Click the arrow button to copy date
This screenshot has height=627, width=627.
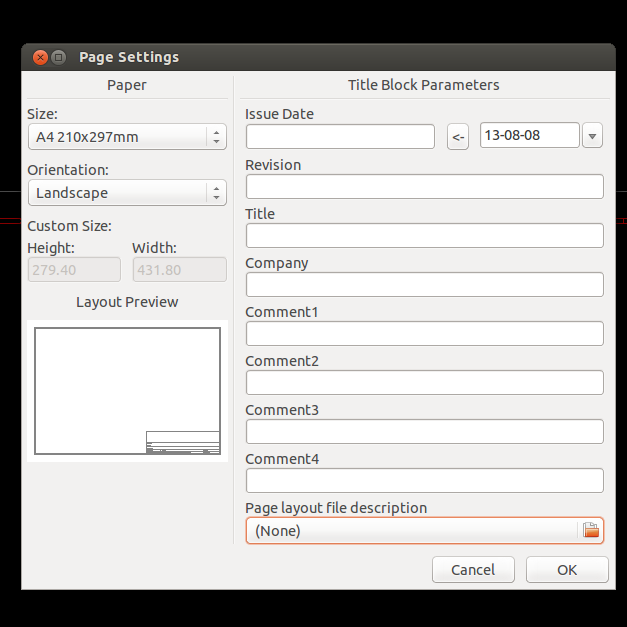coord(458,136)
